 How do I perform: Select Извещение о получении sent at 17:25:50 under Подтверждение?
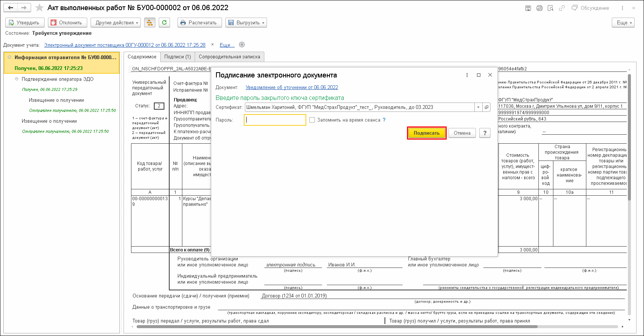[x=56, y=100]
